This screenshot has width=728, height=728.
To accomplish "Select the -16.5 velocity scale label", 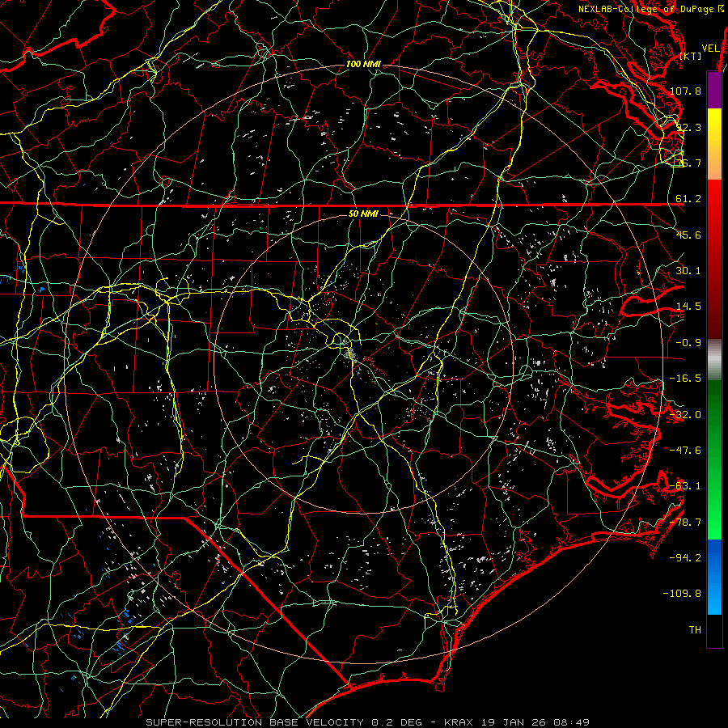I will pyautogui.click(x=685, y=379).
